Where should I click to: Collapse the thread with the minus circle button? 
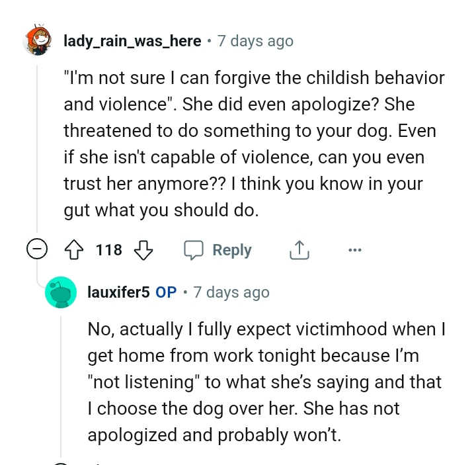[36, 250]
